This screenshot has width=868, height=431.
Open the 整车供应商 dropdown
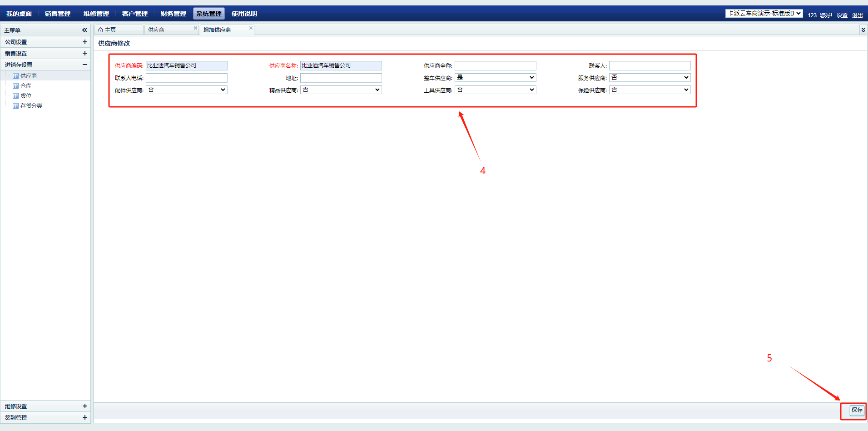pyautogui.click(x=495, y=78)
